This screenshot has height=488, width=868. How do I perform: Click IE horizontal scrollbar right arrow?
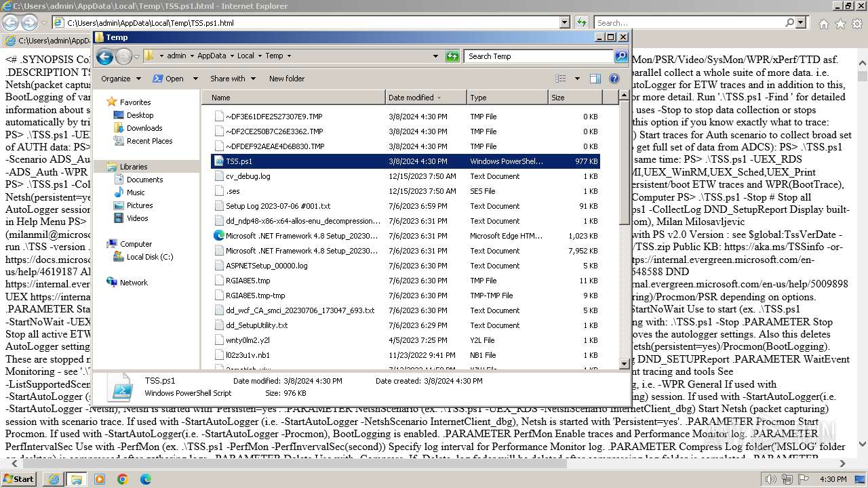tap(842, 464)
